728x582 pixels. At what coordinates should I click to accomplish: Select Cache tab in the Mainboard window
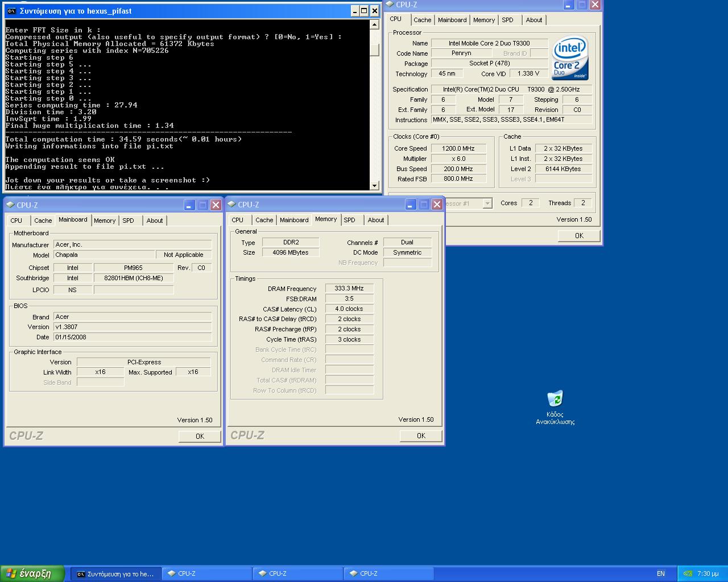click(43, 221)
